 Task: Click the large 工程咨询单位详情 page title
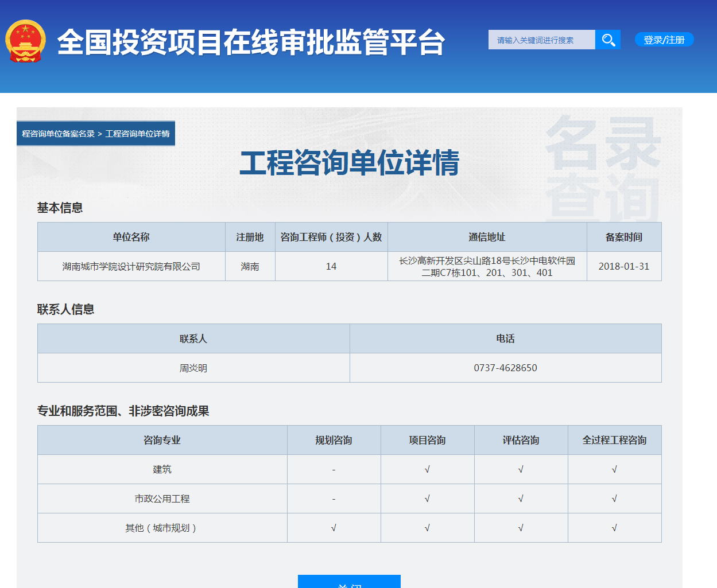click(350, 163)
